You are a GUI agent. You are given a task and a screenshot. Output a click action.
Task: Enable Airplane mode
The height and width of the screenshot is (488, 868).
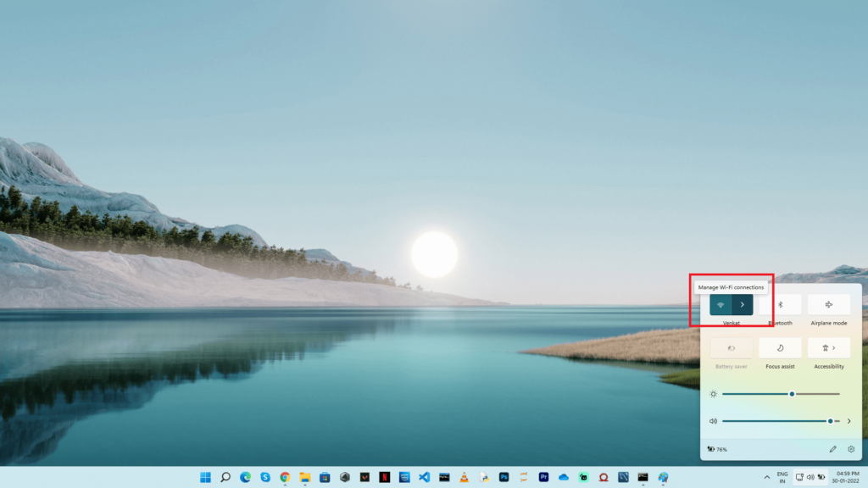[828, 304]
